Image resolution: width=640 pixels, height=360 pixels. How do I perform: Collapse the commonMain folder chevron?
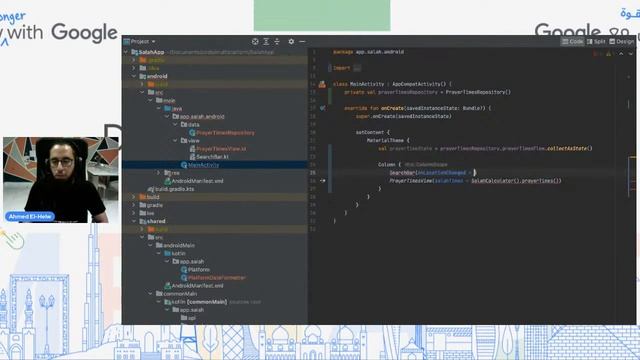150,294
